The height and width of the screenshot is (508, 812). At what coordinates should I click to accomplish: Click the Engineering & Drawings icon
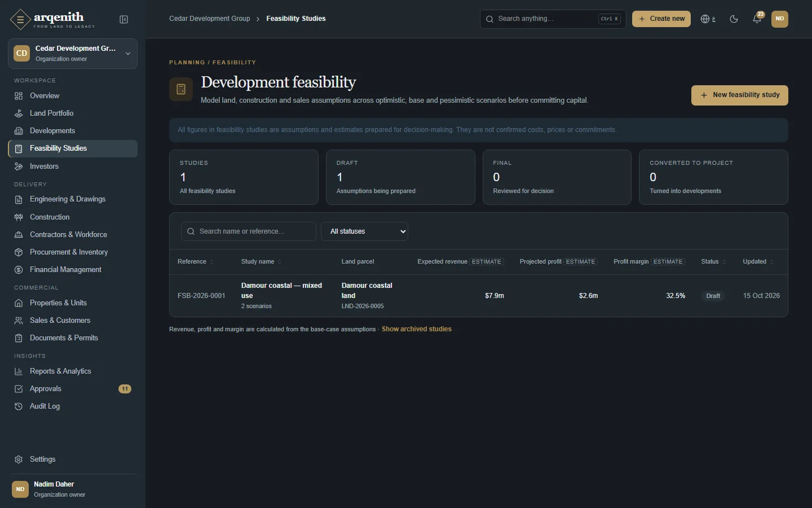click(19, 199)
